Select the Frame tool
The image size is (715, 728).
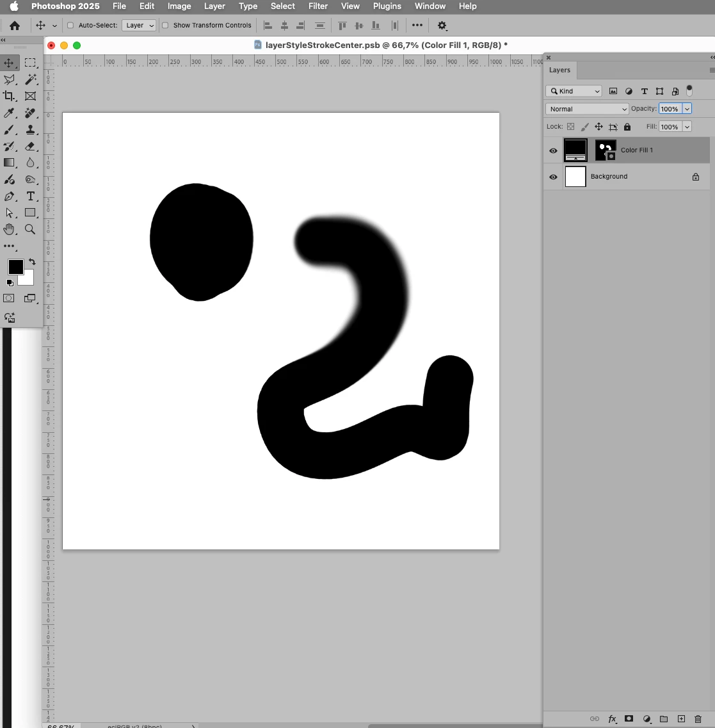pyautogui.click(x=30, y=96)
